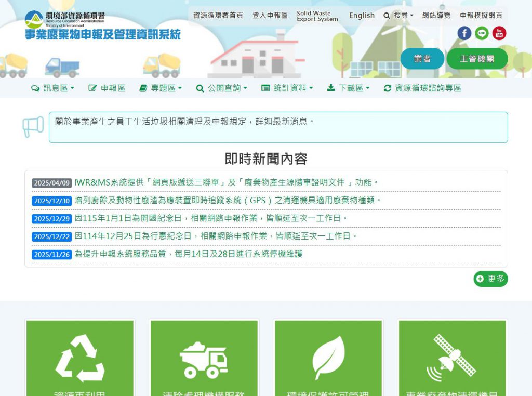Open the 2025/12/30 GPS news link

tap(228, 201)
